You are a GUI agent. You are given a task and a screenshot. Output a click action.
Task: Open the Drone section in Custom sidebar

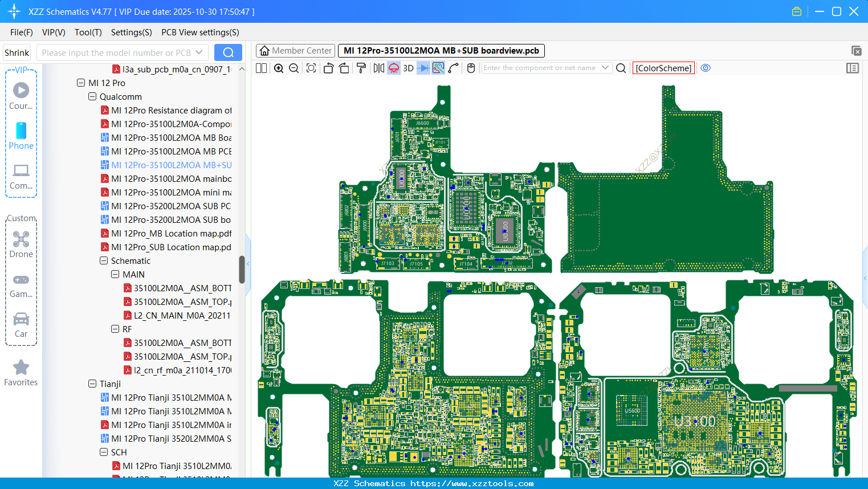[x=21, y=239]
